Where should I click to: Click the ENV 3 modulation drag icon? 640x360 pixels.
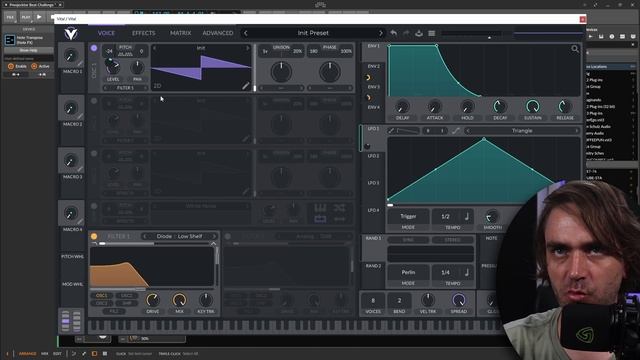tap(368, 98)
